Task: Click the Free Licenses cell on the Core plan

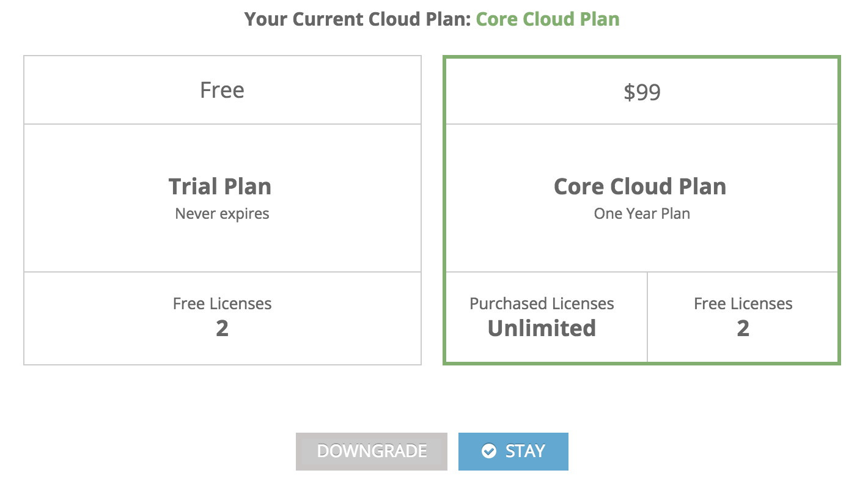Action: pos(742,317)
